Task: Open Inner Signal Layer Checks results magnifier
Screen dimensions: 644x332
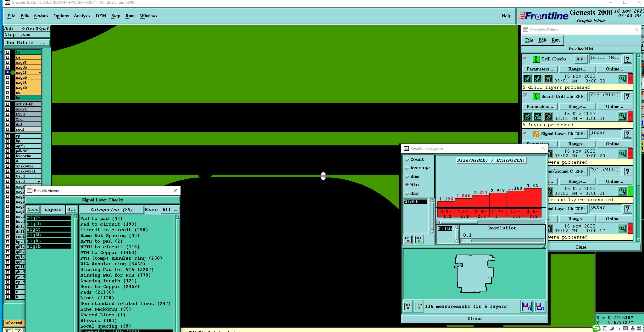Action: (622, 154)
